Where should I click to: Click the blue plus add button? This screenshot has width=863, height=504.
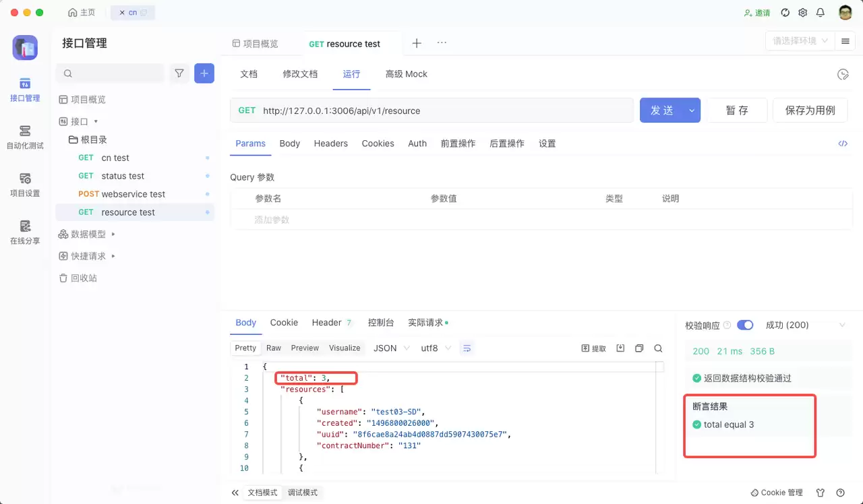204,73
